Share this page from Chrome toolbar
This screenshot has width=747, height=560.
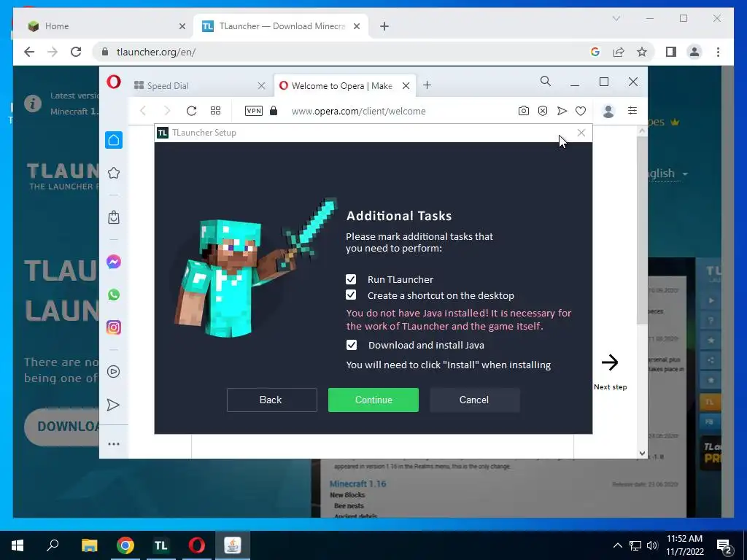pos(619,52)
